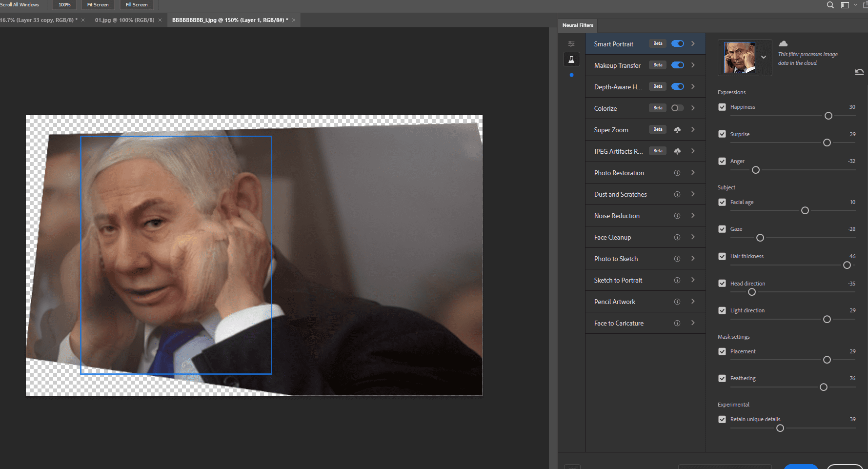The height and width of the screenshot is (469, 868).
Task: Click the workspace layout icon
Action: click(x=845, y=5)
